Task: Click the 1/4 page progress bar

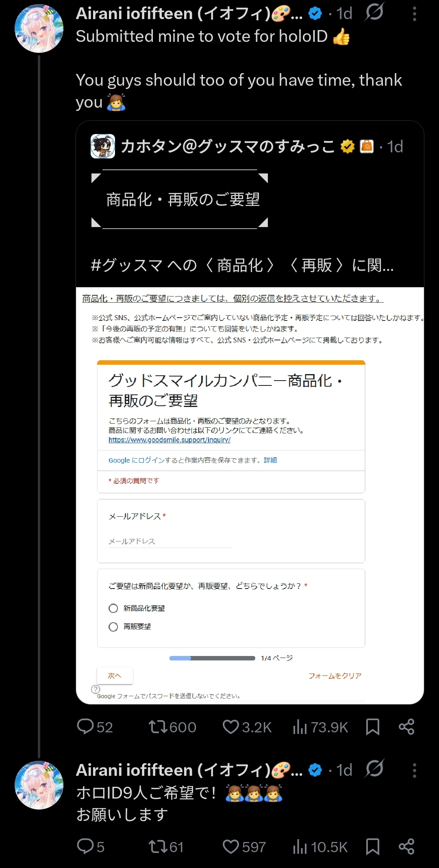Action: pos(212,658)
